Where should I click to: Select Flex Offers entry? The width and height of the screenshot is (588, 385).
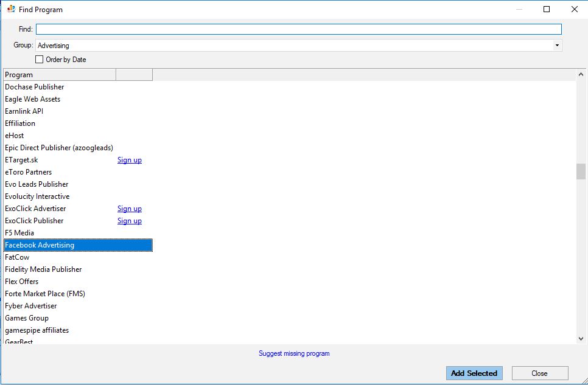tap(21, 282)
